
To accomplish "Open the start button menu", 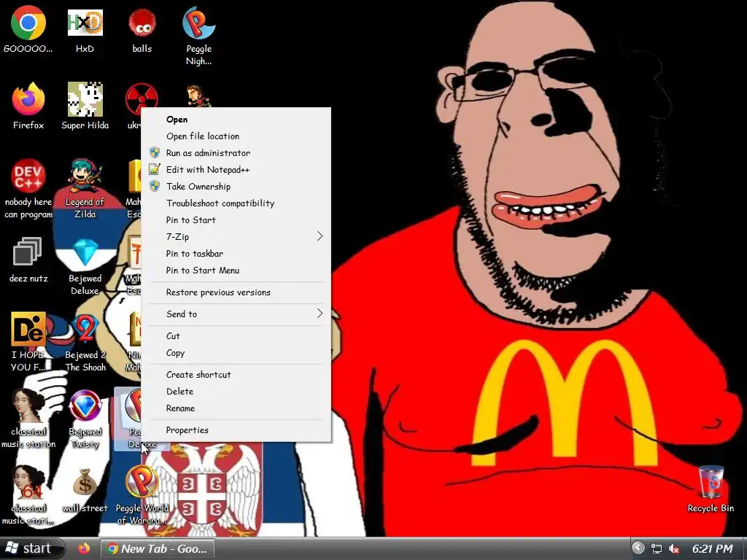I will 31,548.
